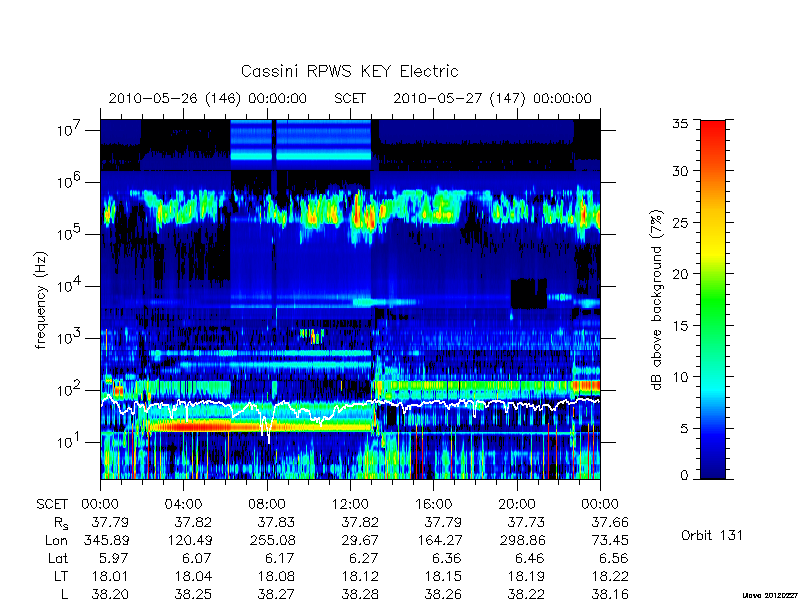The image size is (800, 600).
Task: Click the "dB above background (7%)" label
Action: point(657,300)
